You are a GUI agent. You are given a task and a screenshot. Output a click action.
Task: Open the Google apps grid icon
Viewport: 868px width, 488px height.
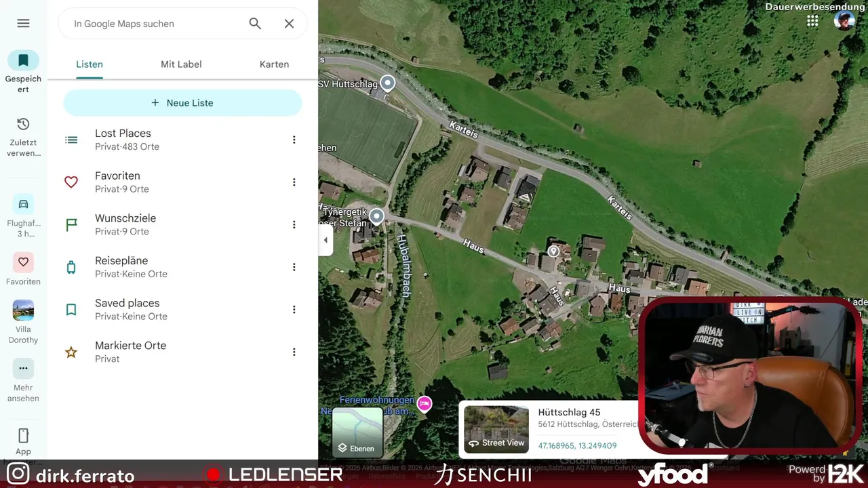(812, 21)
